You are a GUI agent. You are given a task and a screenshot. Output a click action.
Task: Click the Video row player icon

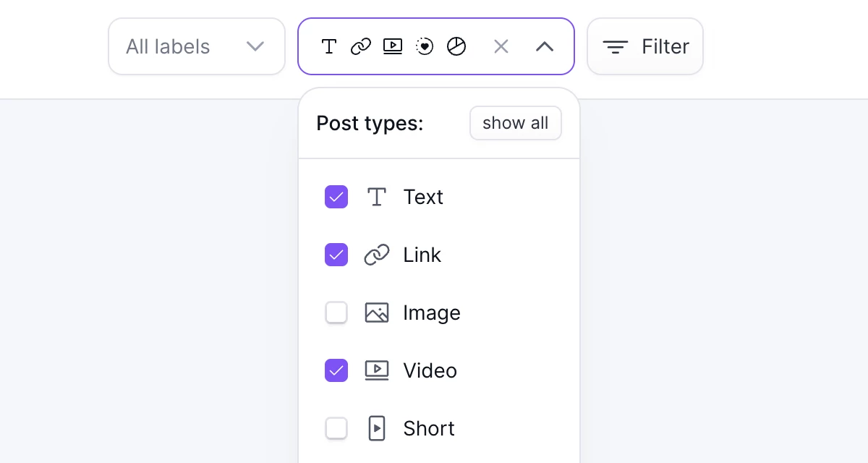coord(377,370)
